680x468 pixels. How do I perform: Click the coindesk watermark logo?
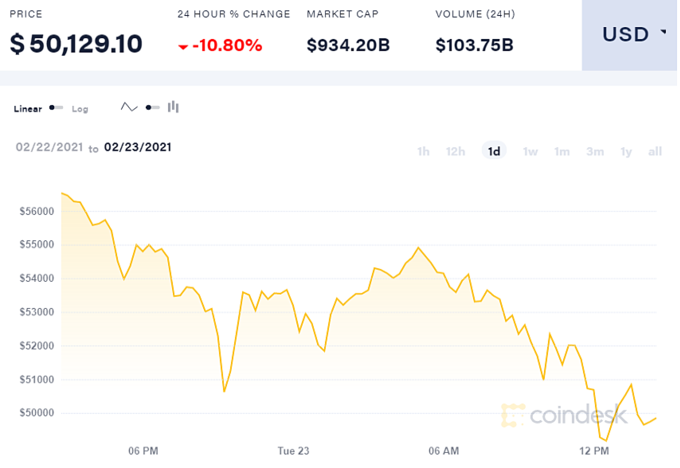click(x=565, y=415)
